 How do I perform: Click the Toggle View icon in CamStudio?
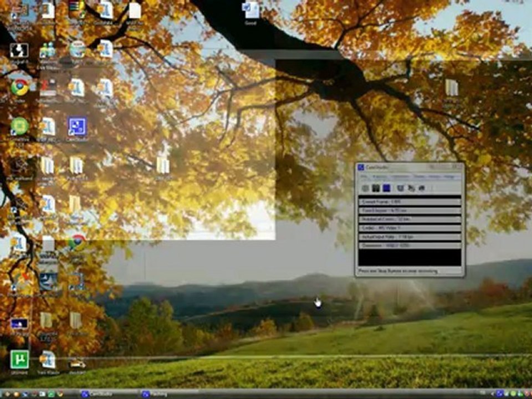click(401, 188)
